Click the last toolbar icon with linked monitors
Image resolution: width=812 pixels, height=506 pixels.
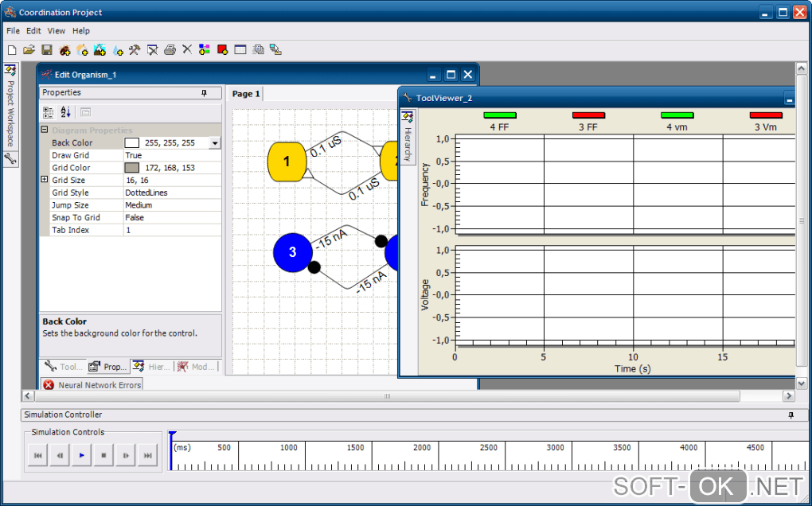pos(276,50)
